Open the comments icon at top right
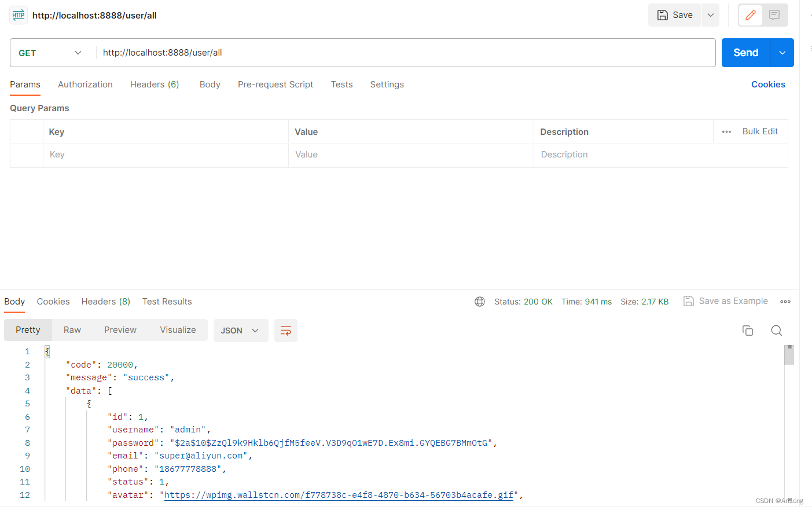Image resolution: width=812 pixels, height=510 pixels. pos(774,15)
